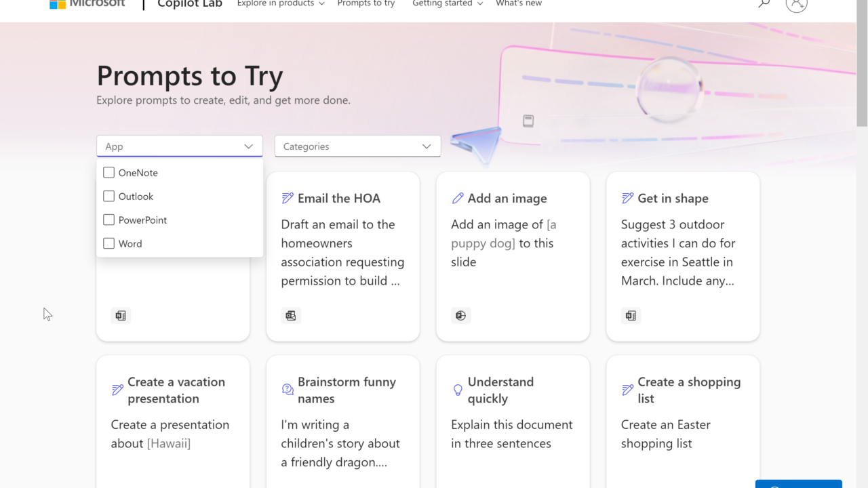
Task: Click chat icon on Brainstorm funny names card
Action: [x=288, y=390]
